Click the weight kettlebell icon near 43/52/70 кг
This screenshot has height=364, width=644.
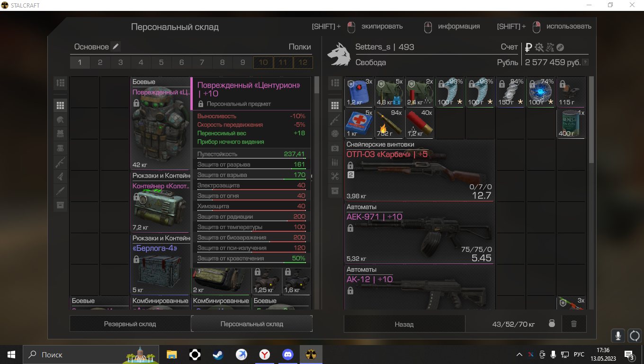(x=552, y=324)
